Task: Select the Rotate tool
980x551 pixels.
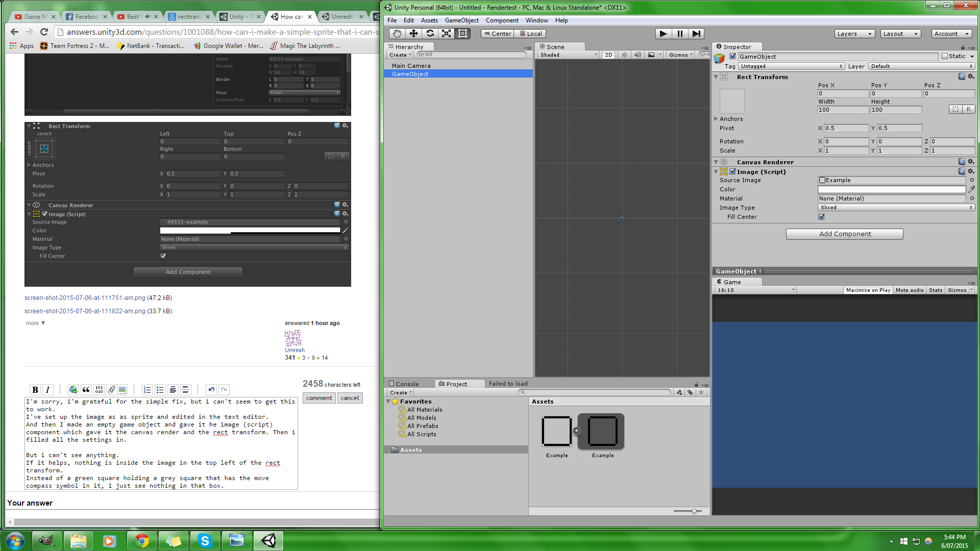Action: (x=430, y=34)
